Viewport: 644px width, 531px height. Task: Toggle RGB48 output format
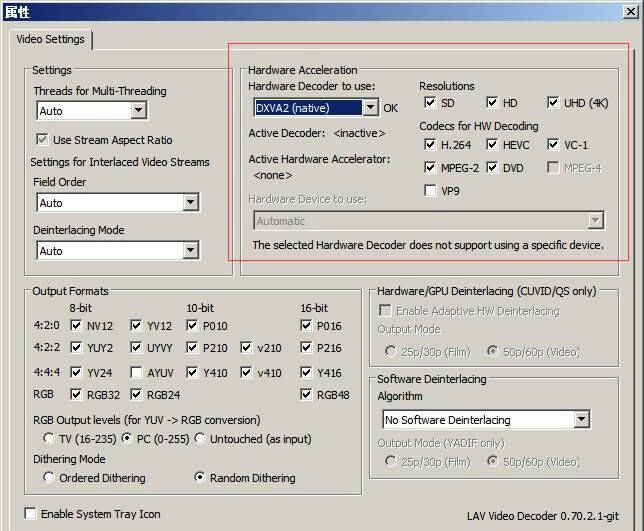tap(306, 394)
